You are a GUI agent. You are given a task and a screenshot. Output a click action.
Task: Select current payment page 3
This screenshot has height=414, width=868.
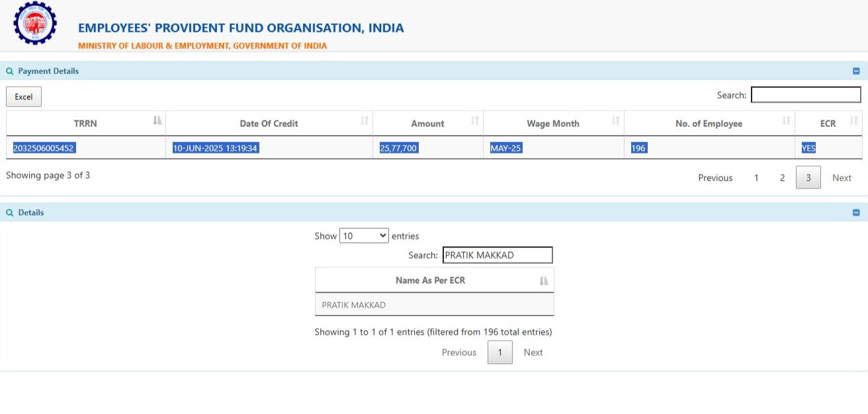[808, 178]
